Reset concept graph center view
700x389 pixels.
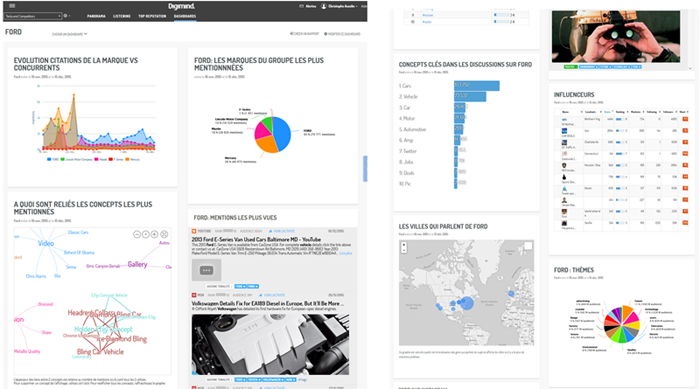(x=146, y=234)
